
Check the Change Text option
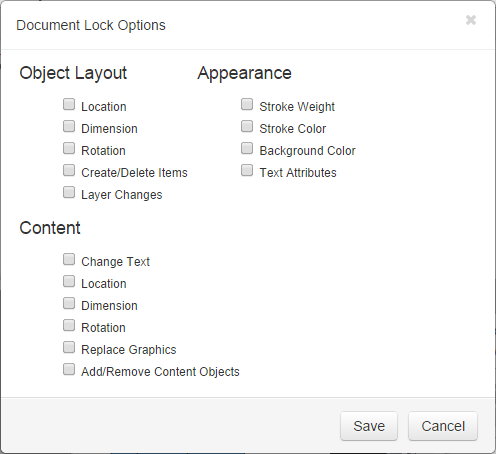tap(69, 259)
